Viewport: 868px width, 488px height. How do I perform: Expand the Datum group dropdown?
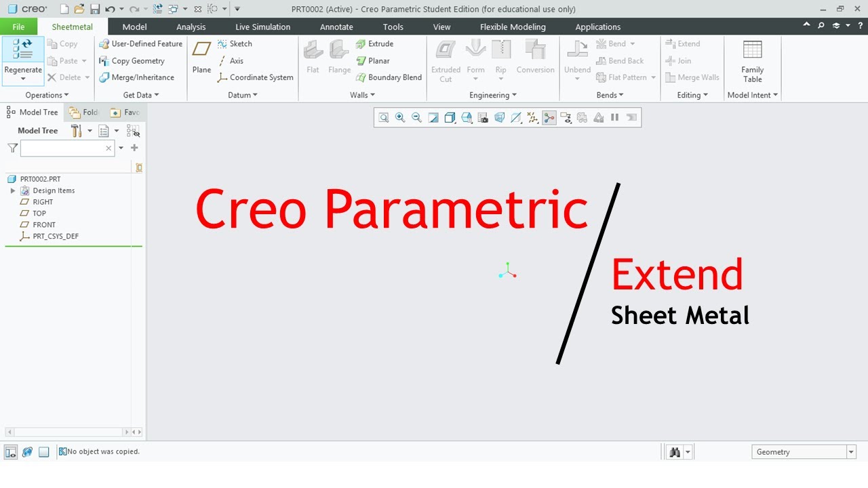click(x=243, y=95)
